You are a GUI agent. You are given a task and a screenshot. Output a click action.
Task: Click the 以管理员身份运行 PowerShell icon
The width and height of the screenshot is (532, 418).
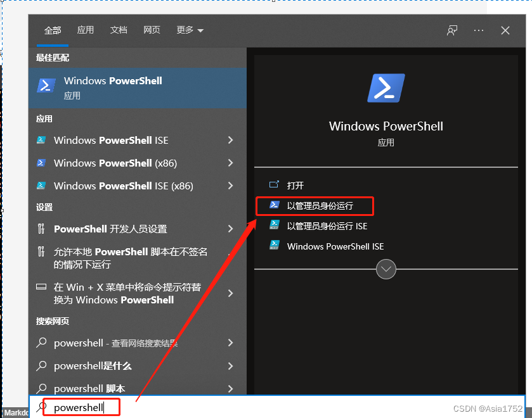[x=274, y=205]
